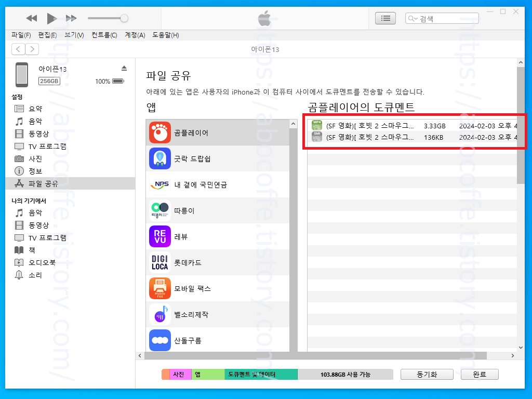
Task: Click the 256GB capacity badge
Action: pyautogui.click(x=49, y=81)
